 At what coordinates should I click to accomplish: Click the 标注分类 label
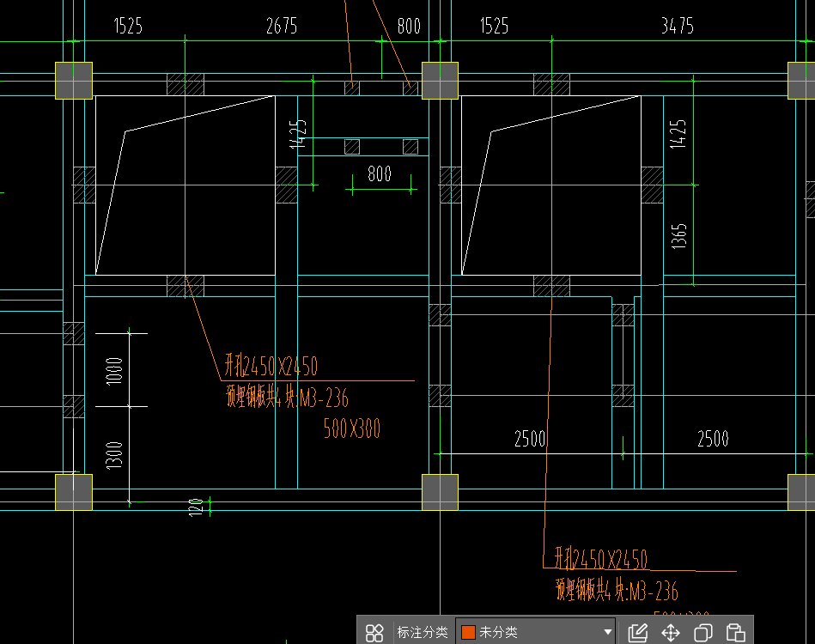[x=422, y=632]
